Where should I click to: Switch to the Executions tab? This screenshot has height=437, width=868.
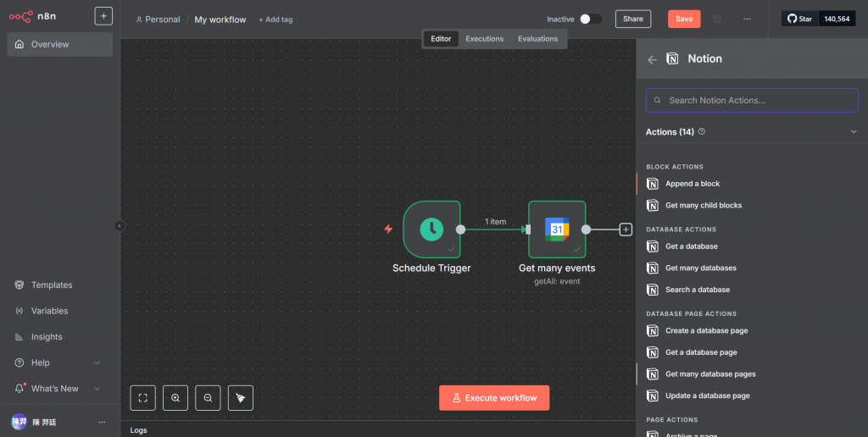pyautogui.click(x=484, y=39)
